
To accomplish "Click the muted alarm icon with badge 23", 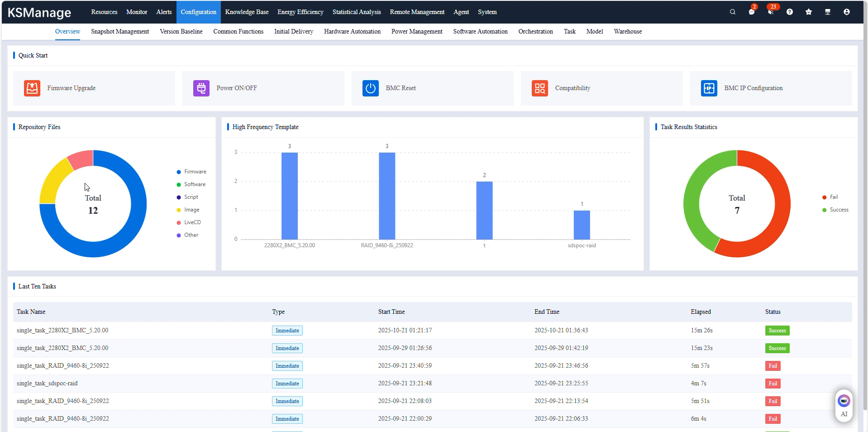I will pyautogui.click(x=771, y=12).
